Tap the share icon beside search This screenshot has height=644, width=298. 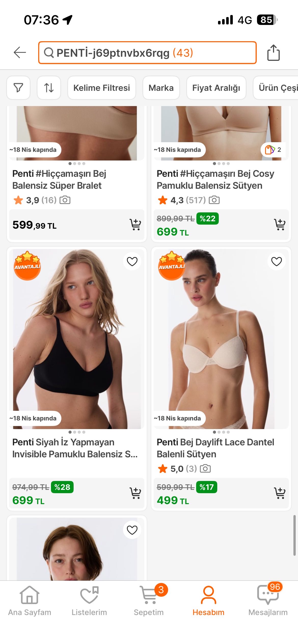click(273, 53)
